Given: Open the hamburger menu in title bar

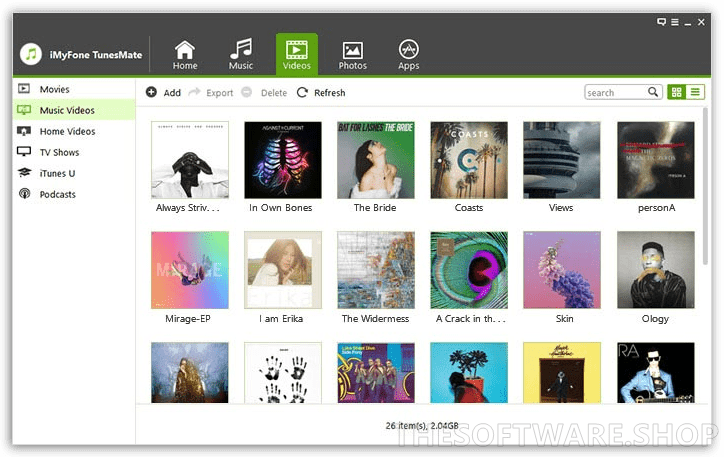Looking at the screenshot, I should click(675, 21).
